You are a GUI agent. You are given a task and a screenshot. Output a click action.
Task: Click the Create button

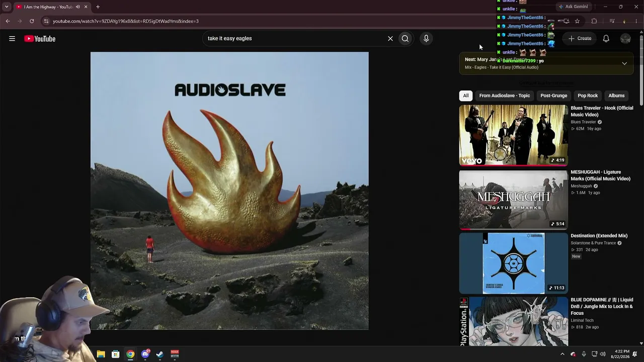point(580,38)
